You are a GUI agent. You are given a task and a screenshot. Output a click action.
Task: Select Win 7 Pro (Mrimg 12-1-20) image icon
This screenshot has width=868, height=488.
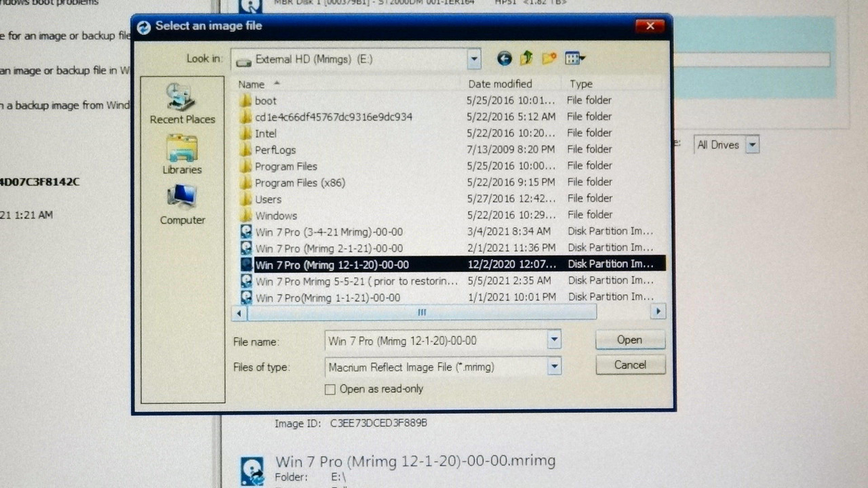coord(247,264)
